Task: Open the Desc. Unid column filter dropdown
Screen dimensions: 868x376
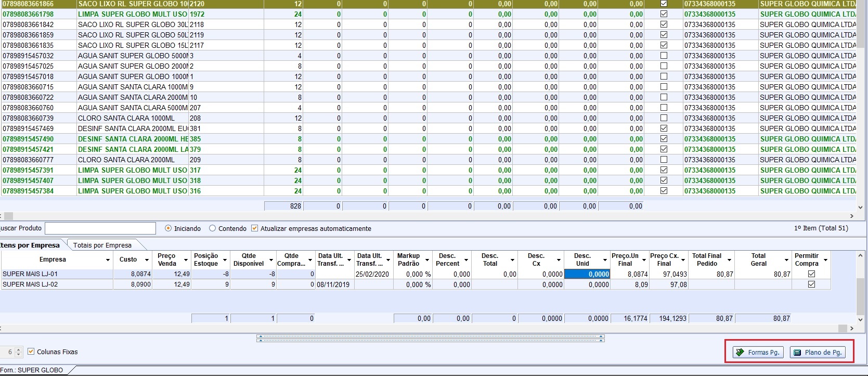Action: click(x=605, y=260)
